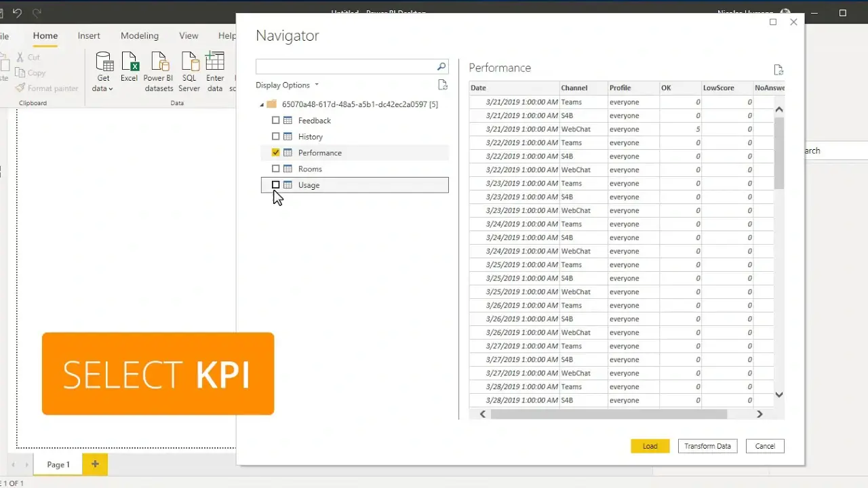Check the Usage table checkbox

275,185
